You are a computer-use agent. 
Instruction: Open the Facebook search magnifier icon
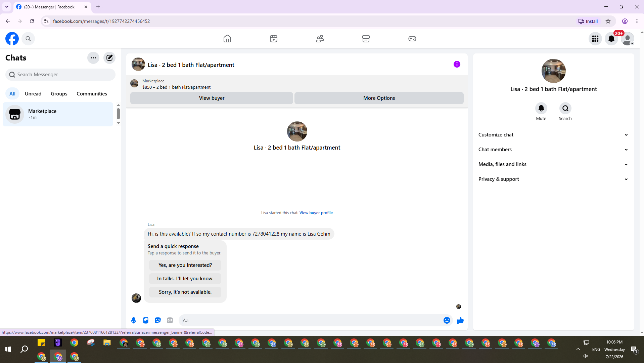click(28, 39)
